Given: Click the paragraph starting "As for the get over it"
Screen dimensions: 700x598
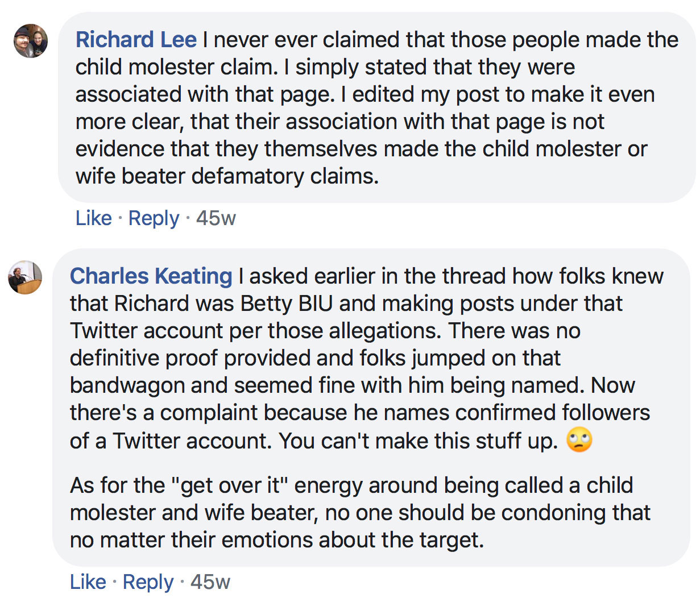Looking at the screenshot, I should pyautogui.click(x=360, y=513).
